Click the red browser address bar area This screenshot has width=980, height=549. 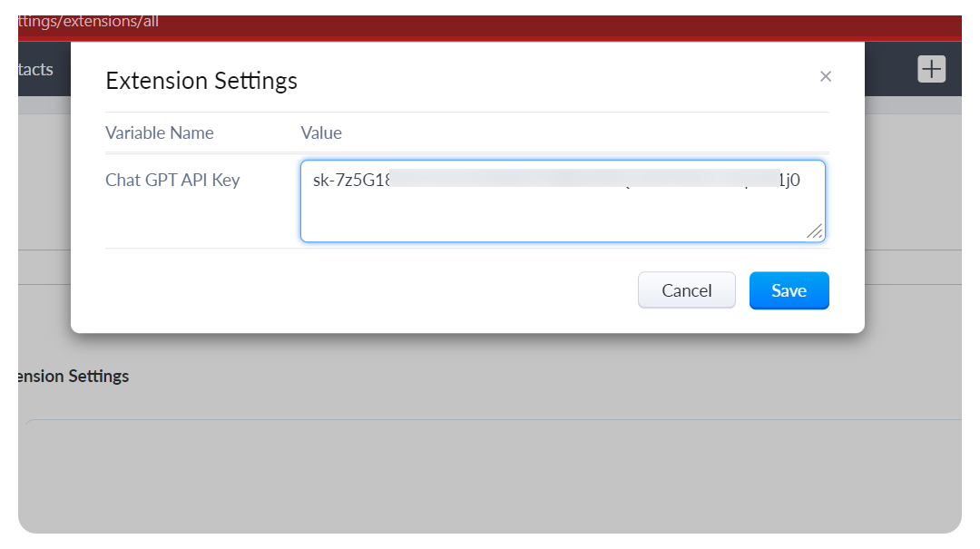[x=544, y=21]
